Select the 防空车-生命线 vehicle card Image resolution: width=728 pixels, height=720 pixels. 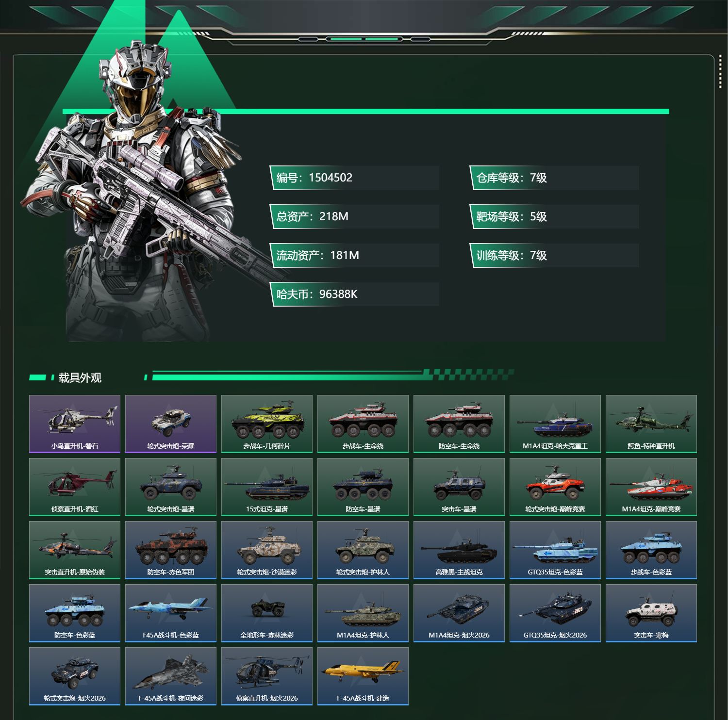(459, 424)
